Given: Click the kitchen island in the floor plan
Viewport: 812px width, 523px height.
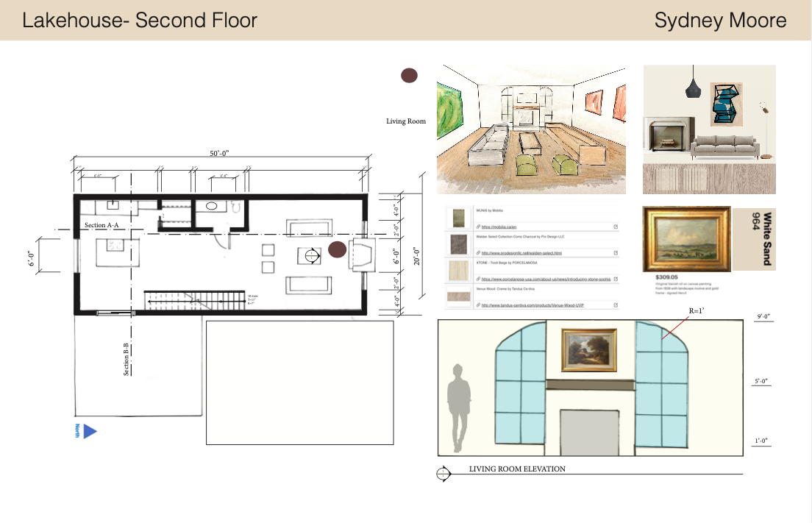Looking at the screenshot, I should (117, 252).
